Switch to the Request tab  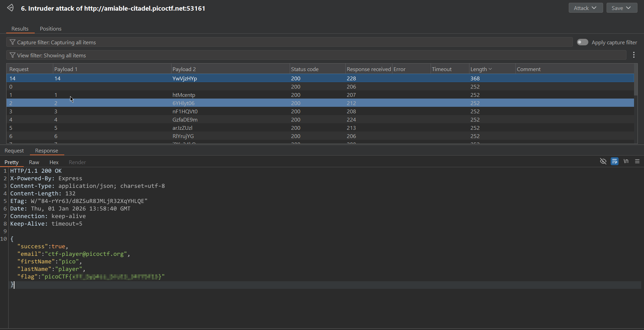click(x=14, y=151)
